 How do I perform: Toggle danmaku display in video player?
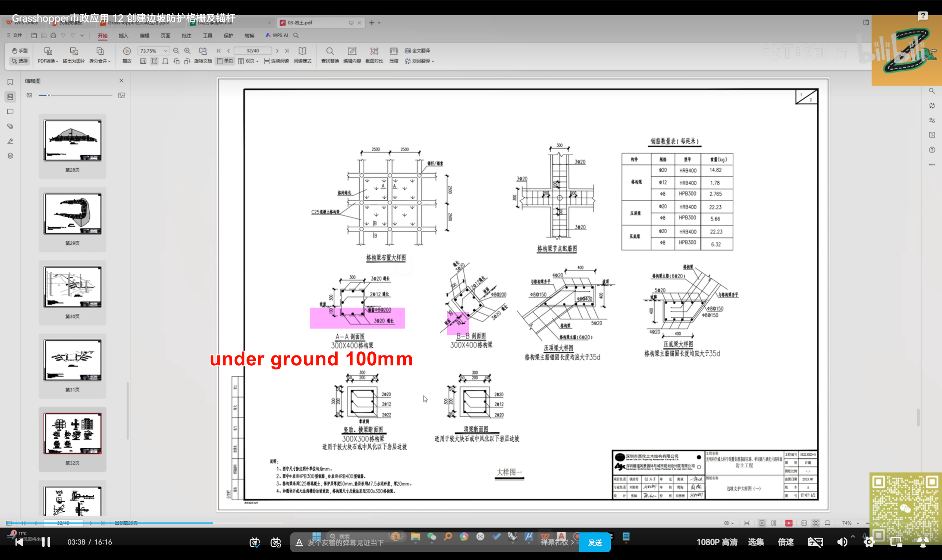255,542
